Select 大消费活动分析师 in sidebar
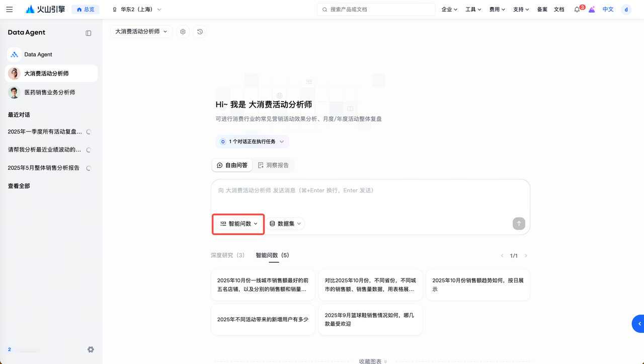 point(51,74)
